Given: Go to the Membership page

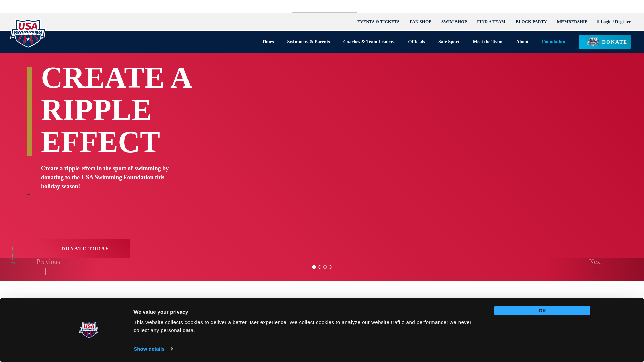Looking at the screenshot, I should tap(572, 22).
